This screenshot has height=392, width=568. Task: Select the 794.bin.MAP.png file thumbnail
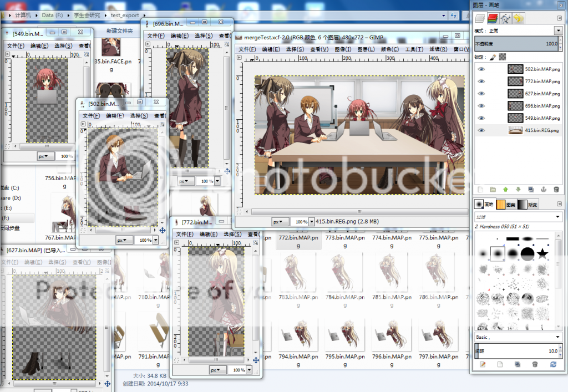[298, 334]
